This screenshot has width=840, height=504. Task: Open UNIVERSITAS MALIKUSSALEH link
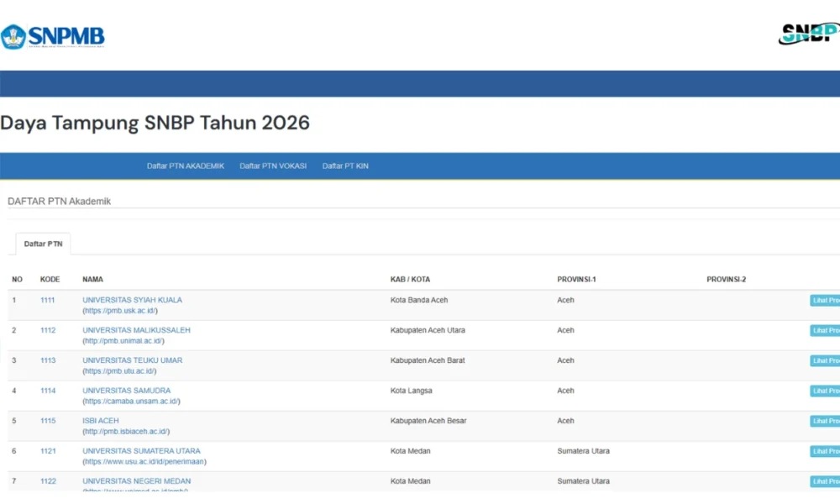tap(136, 330)
